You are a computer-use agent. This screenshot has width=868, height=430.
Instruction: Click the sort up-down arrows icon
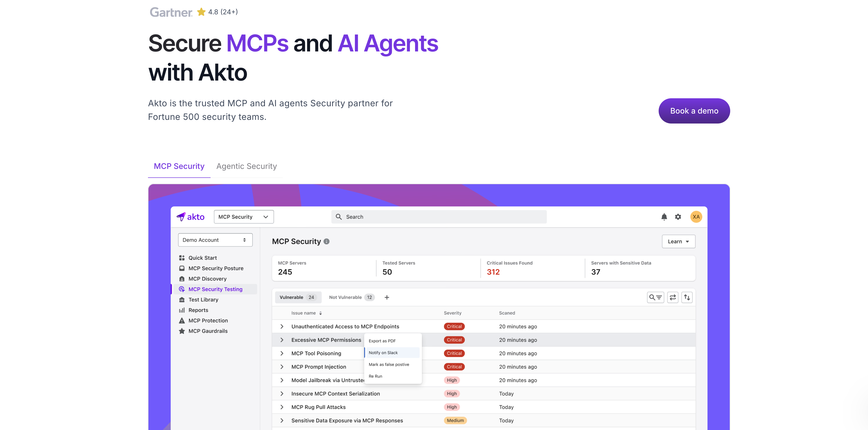687,297
